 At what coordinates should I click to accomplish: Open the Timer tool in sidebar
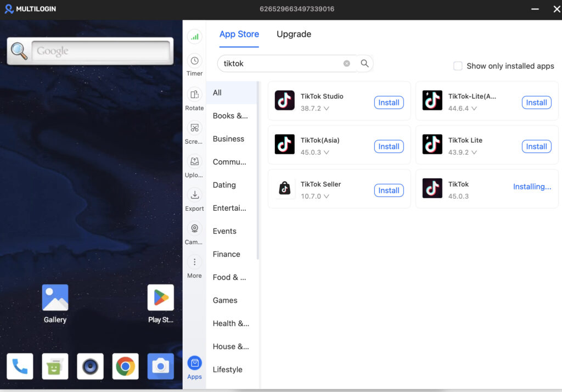tap(194, 61)
